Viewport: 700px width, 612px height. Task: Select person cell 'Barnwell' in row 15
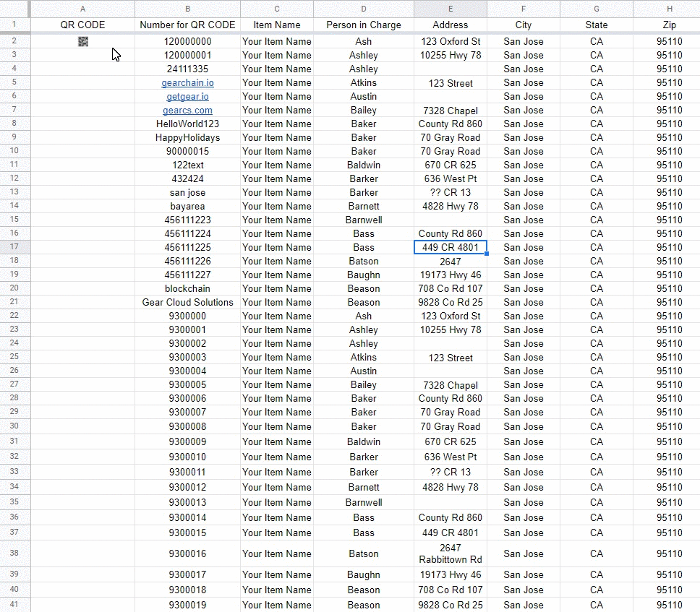tap(364, 220)
